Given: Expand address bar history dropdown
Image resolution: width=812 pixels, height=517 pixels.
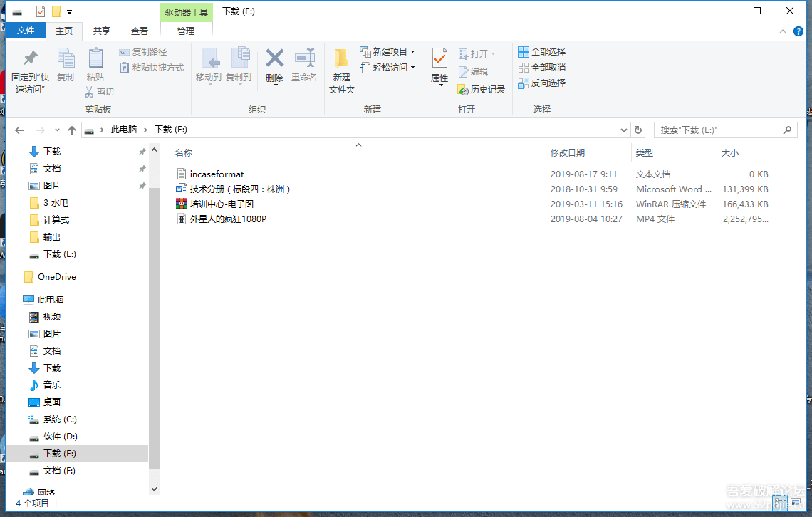Looking at the screenshot, I should tap(623, 130).
